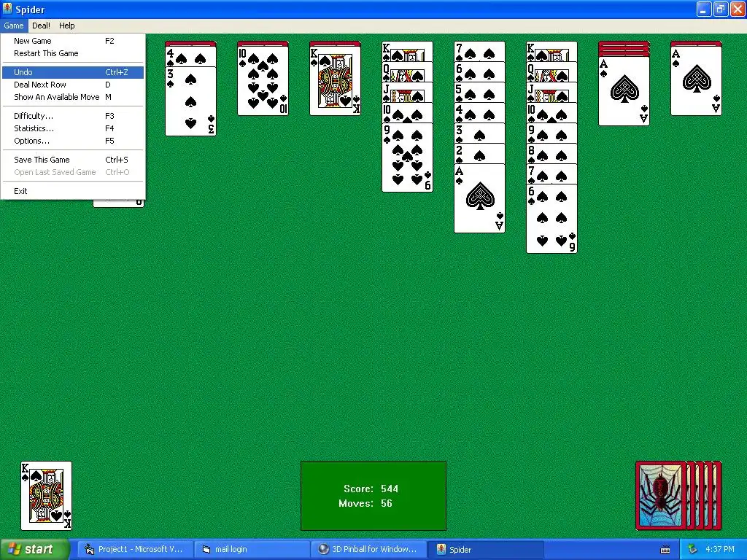
Task: Open the Difficulty... dialog entry
Action: [x=73, y=116]
